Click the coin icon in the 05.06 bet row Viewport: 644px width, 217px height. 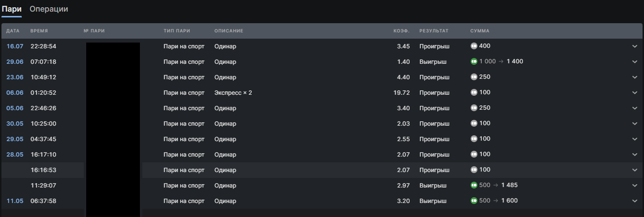(x=474, y=108)
